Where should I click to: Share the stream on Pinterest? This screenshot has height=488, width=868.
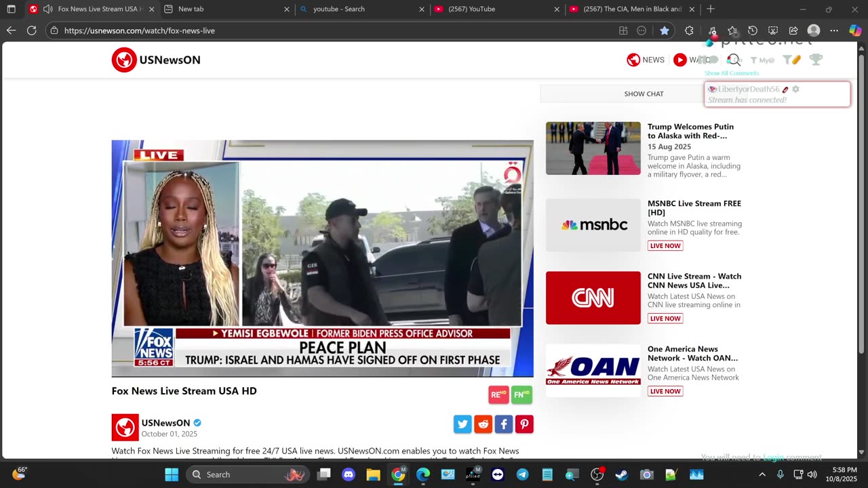click(x=524, y=424)
